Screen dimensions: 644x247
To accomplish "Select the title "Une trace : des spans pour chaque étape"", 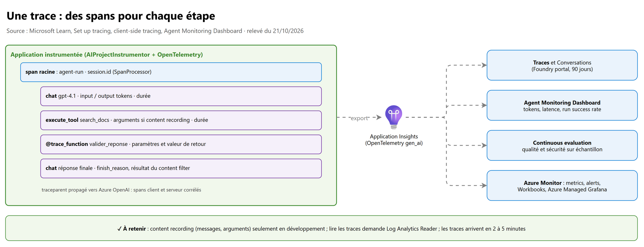I will (x=111, y=16).
